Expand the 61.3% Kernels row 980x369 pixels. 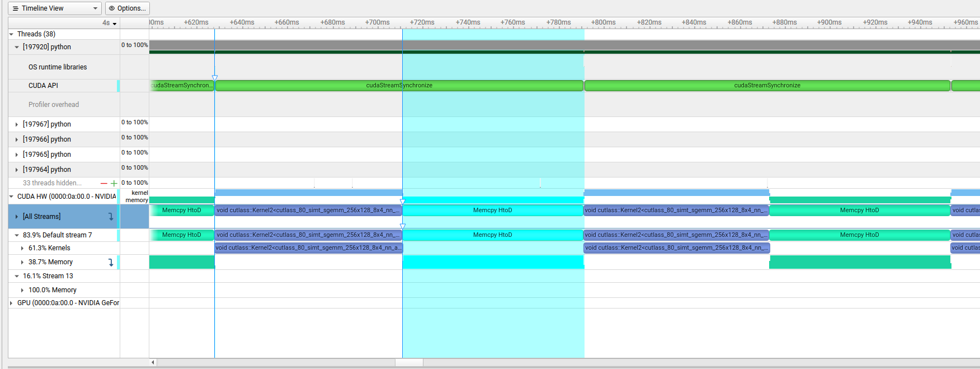tap(22, 248)
